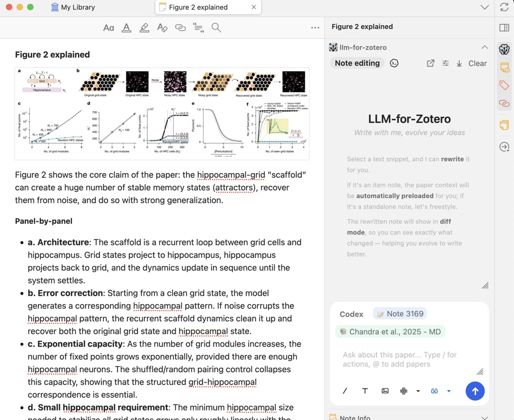
Task: Click the blue brain reasoning icon
Action: (434, 391)
